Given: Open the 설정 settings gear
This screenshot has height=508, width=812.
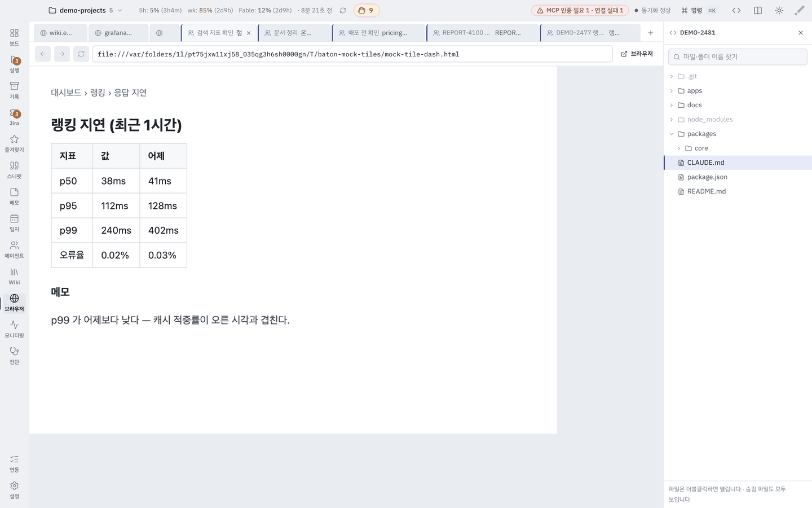Looking at the screenshot, I should click(x=14, y=490).
